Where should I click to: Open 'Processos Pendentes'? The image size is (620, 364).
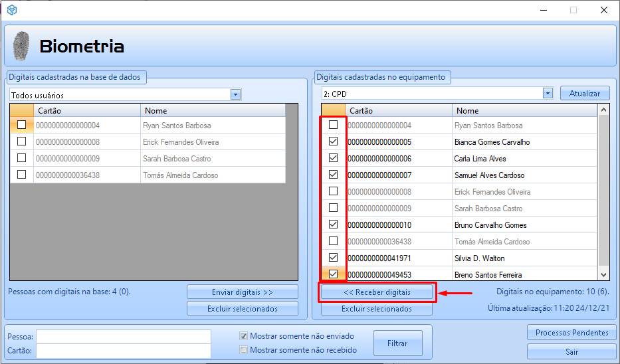(x=571, y=333)
